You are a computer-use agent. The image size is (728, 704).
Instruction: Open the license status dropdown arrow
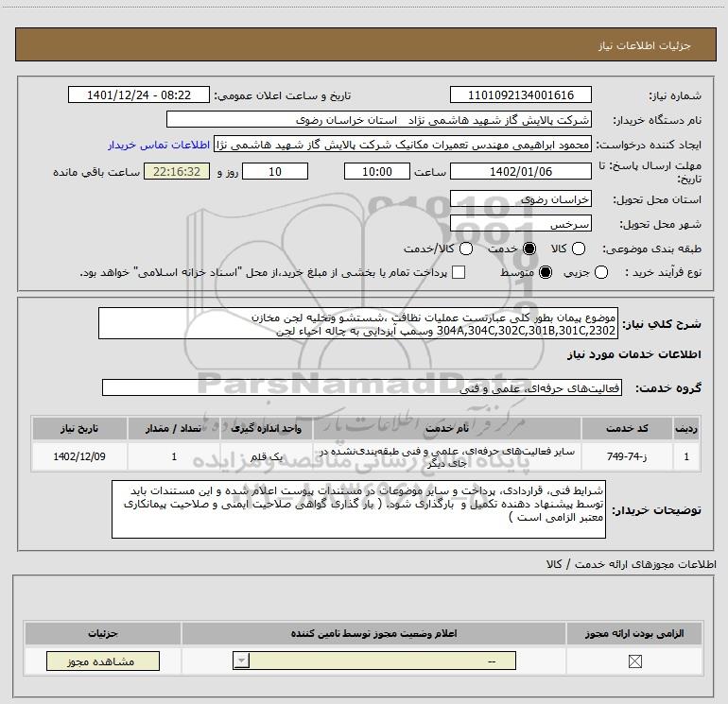point(241,661)
